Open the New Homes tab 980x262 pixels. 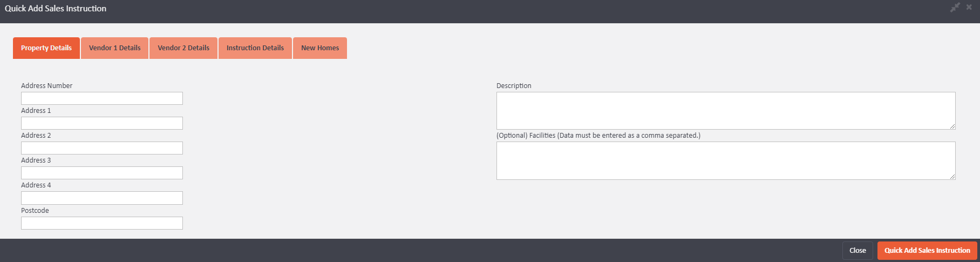pyautogui.click(x=320, y=48)
